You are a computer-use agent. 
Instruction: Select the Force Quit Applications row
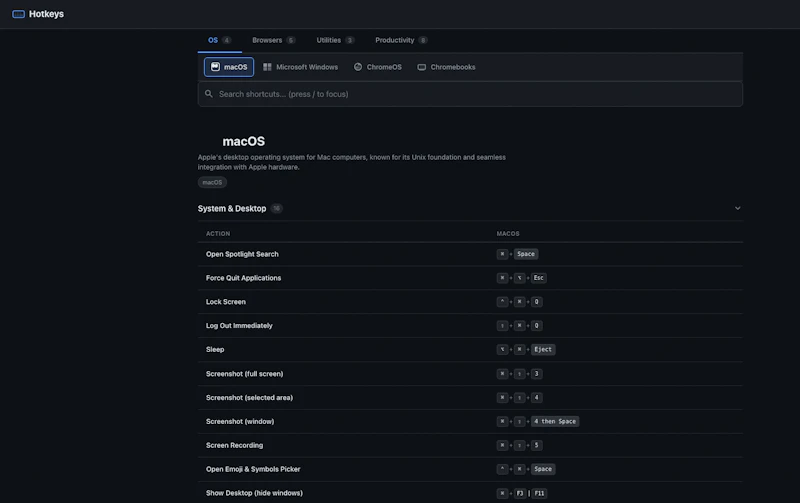[470, 278]
